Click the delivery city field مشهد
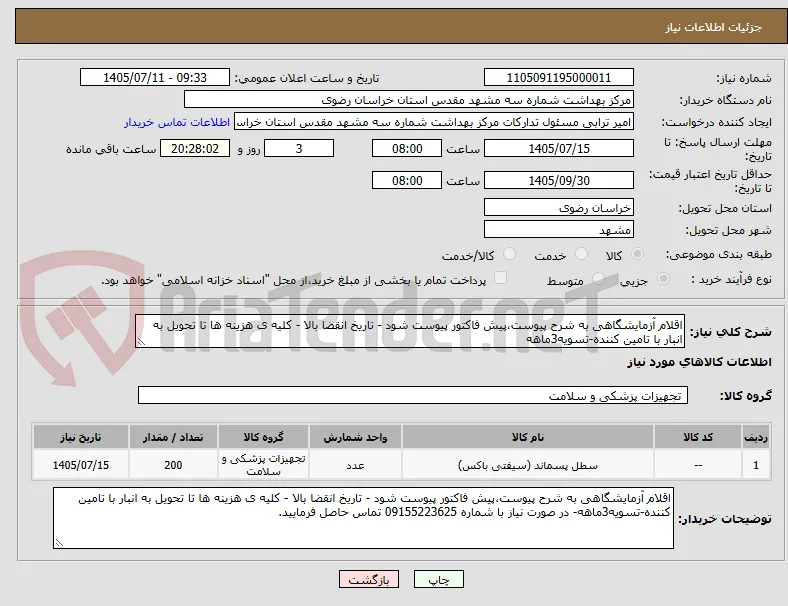Viewport: 788px width, 606px height. tap(558, 230)
